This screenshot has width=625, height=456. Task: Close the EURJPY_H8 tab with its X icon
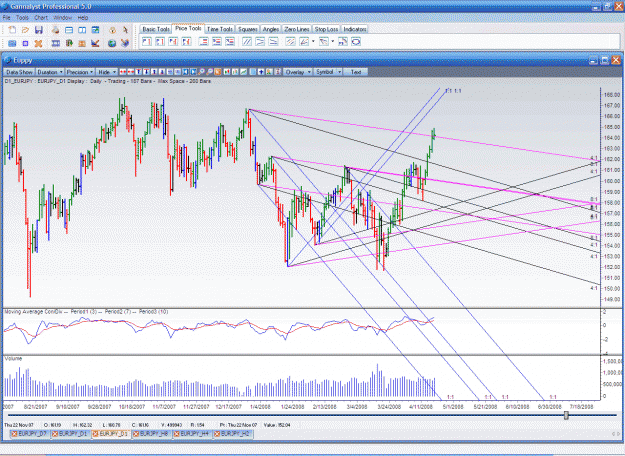pyautogui.click(x=136, y=434)
